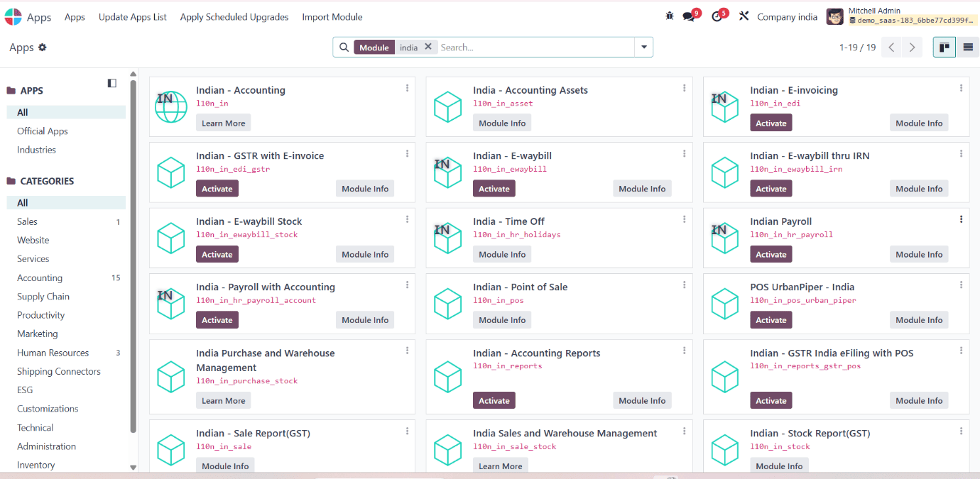Open the conversations chat icon
This screenshot has width=980, height=479.
click(x=688, y=16)
